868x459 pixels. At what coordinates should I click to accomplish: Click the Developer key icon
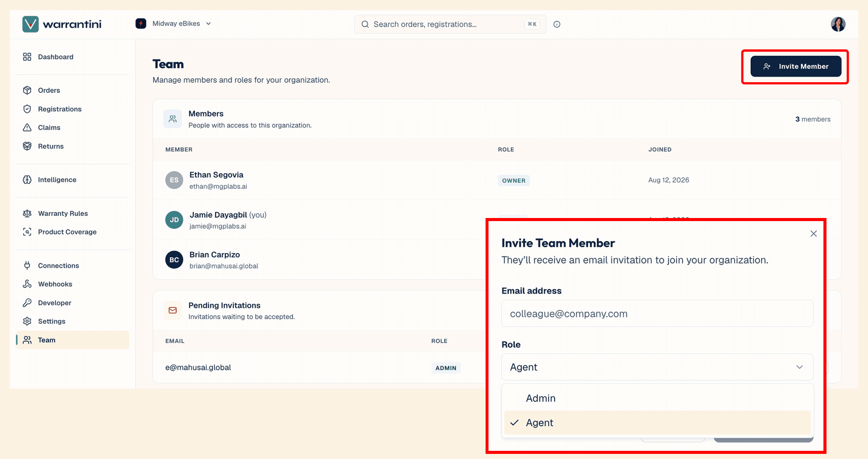(27, 303)
